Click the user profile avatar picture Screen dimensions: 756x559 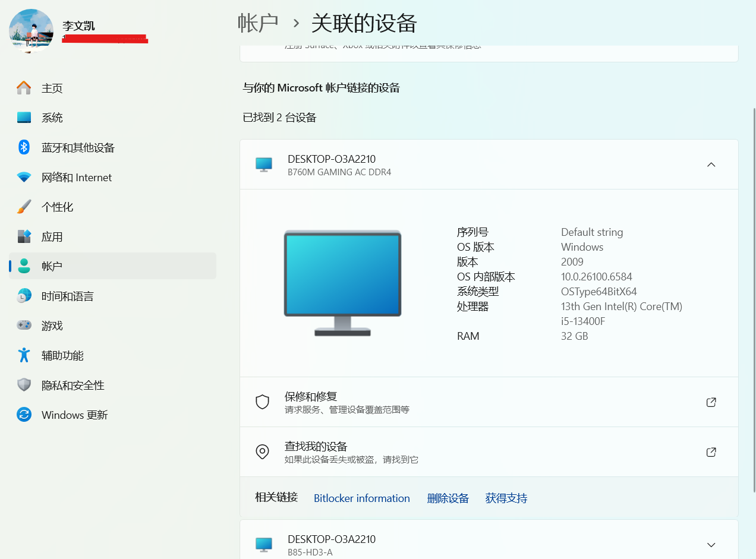click(31, 31)
